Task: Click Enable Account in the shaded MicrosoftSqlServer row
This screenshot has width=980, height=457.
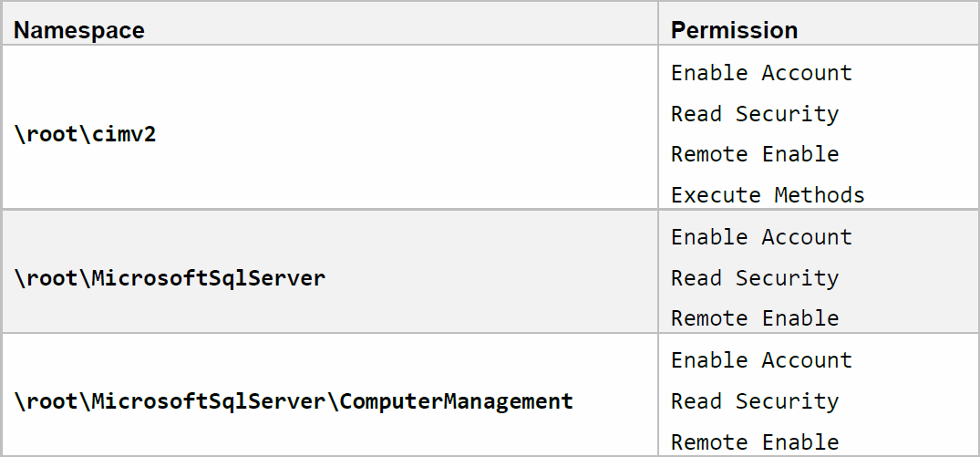Action: [761, 237]
